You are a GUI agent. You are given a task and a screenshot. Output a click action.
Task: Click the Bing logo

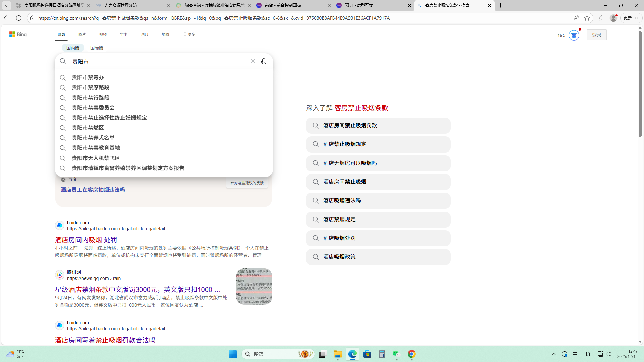[x=18, y=34]
